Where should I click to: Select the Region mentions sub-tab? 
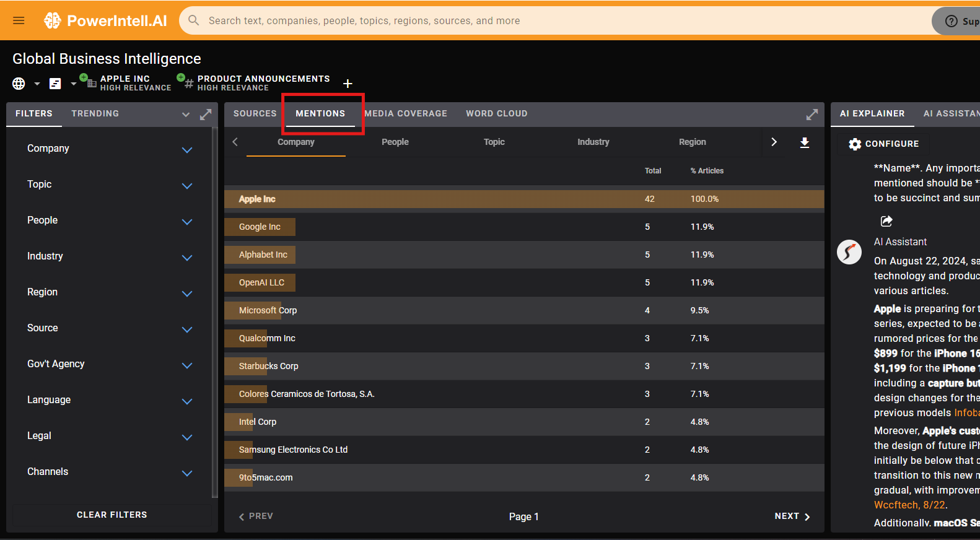[x=693, y=142]
